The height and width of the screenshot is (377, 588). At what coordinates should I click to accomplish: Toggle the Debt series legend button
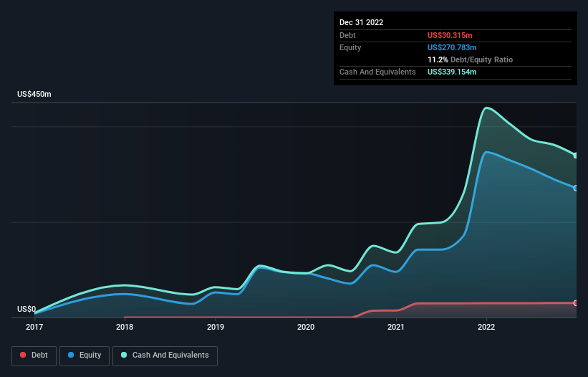pos(34,355)
